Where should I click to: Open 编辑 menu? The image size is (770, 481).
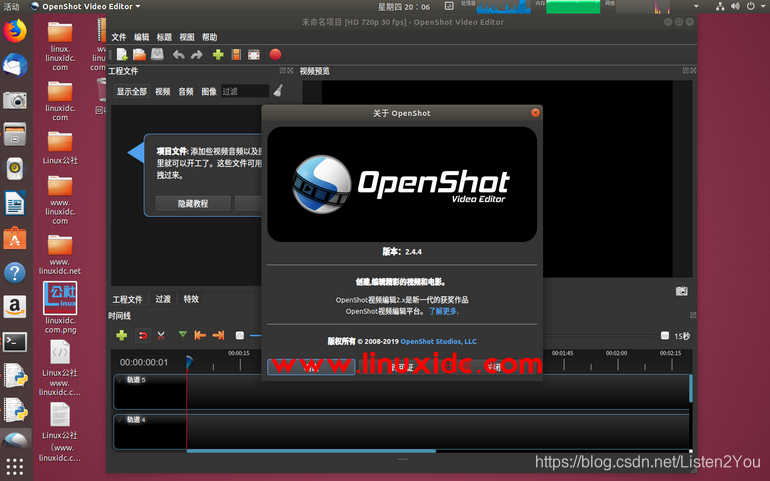tap(141, 37)
